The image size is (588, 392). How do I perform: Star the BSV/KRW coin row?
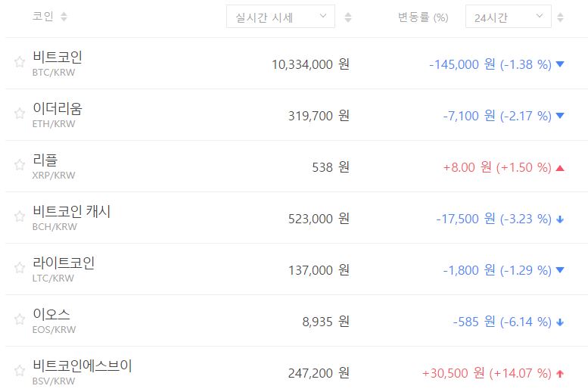[20, 372]
